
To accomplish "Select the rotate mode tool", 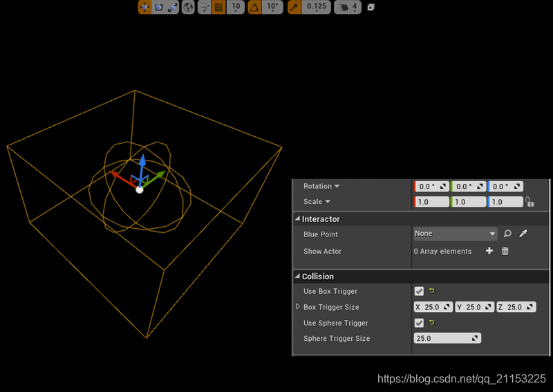I will (158, 7).
